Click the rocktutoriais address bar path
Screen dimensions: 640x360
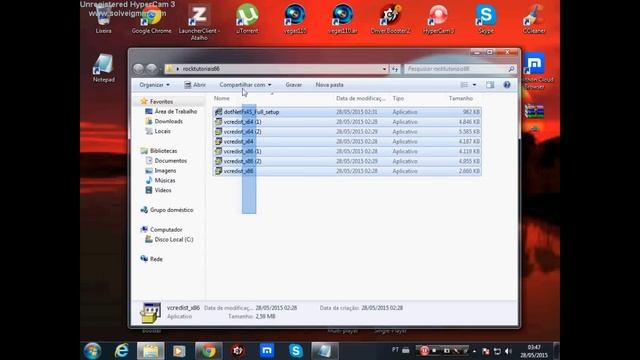point(201,69)
